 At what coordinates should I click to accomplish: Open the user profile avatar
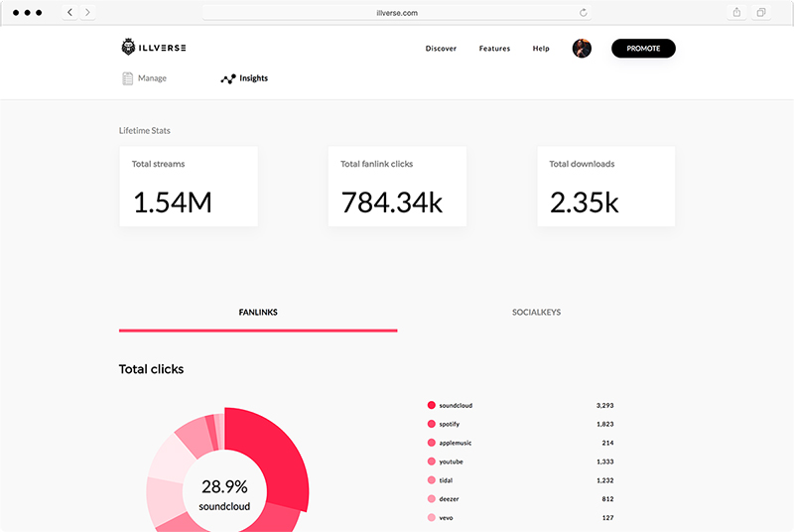[582, 49]
